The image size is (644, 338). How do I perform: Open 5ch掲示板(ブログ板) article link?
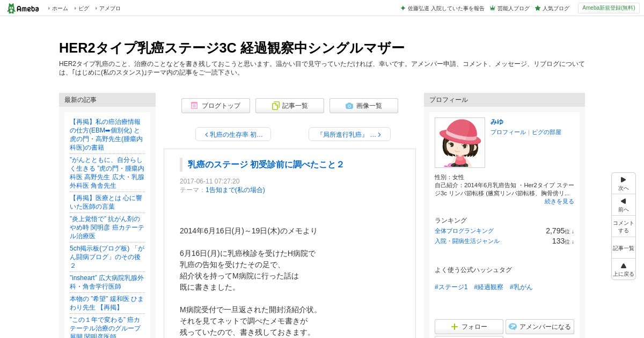107,257
